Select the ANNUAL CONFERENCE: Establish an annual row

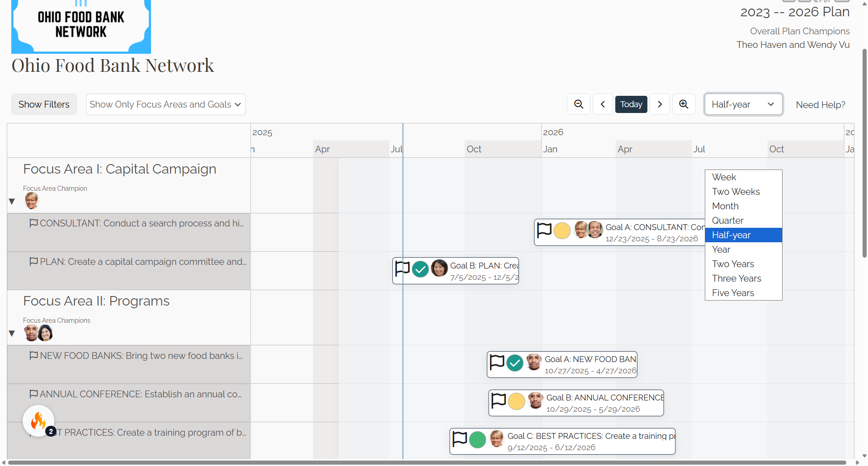[129, 403]
